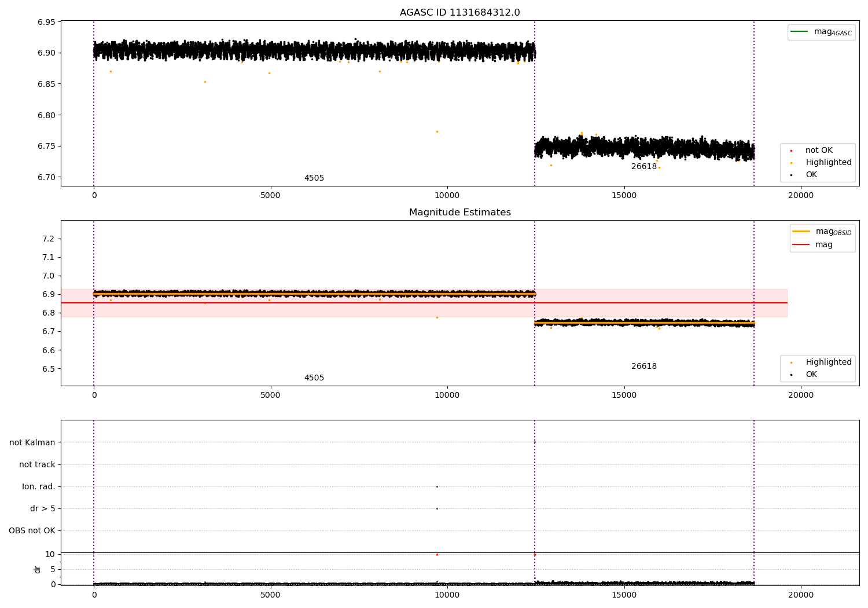This screenshot has height=608, width=868.
Task: Click the red 'mag' legend line sample
Action: 801,244
